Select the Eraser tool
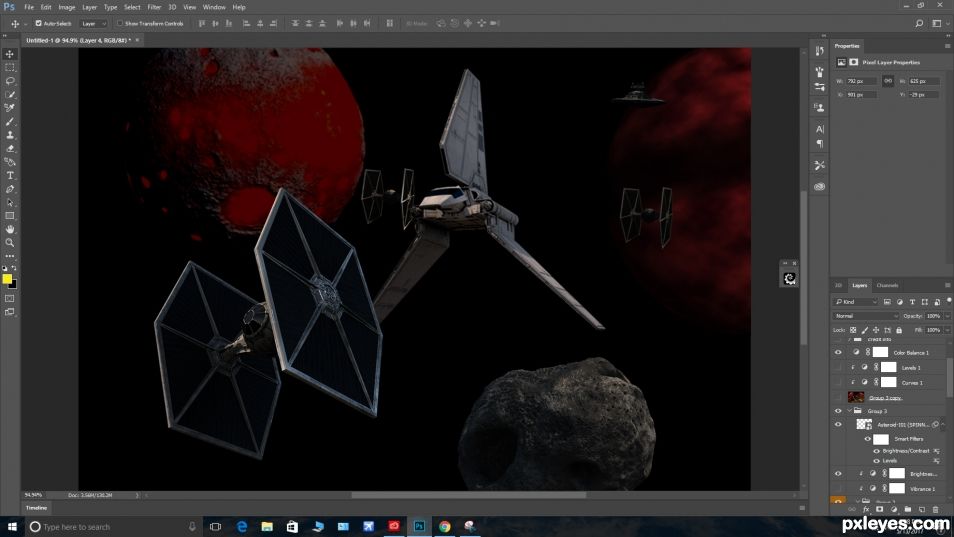 point(10,148)
